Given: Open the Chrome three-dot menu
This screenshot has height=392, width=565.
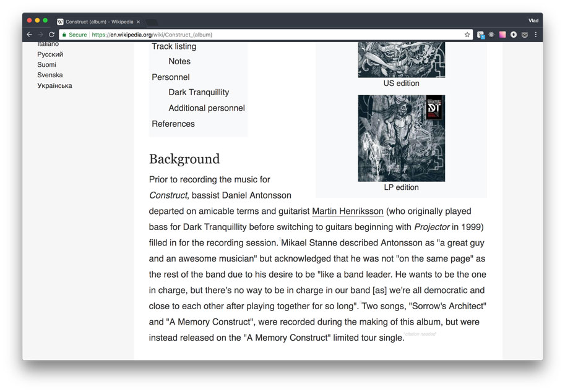Looking at the screenshot, I should (536, 35).
